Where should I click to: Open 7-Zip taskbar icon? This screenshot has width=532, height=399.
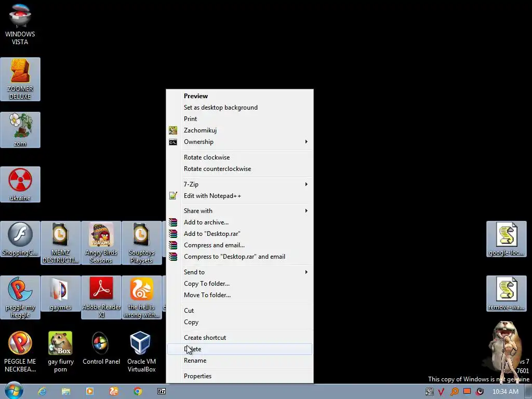(162, 391)
